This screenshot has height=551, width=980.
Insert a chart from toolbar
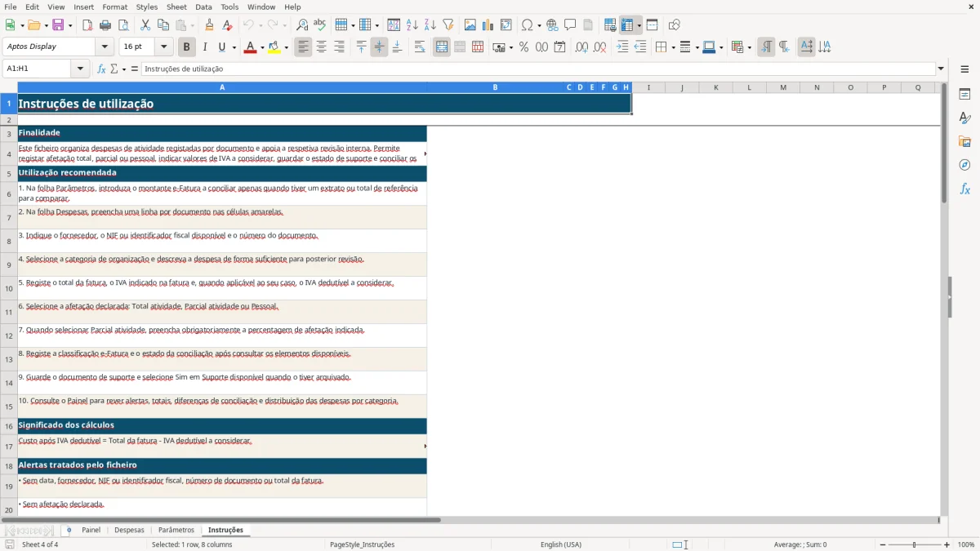(x=488, y=25)
